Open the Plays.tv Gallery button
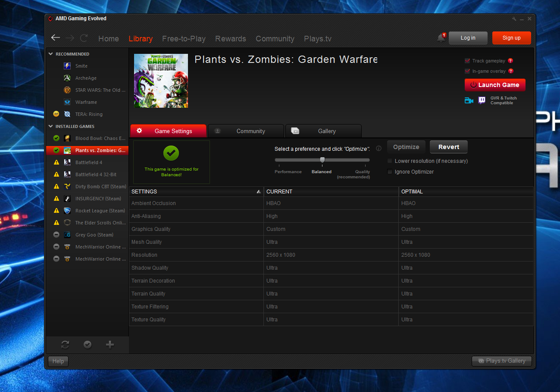 pos(502,361)
